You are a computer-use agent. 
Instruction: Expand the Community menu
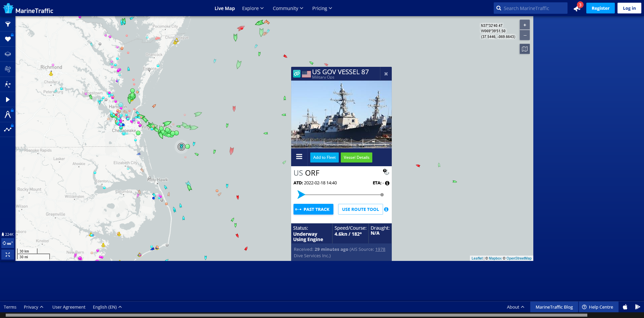[288, 8]
